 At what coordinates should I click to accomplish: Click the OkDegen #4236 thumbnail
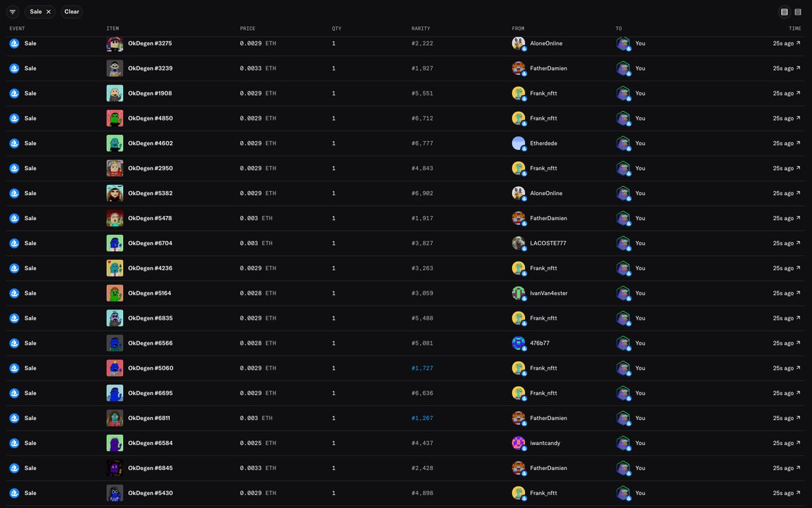click(114, 268)
